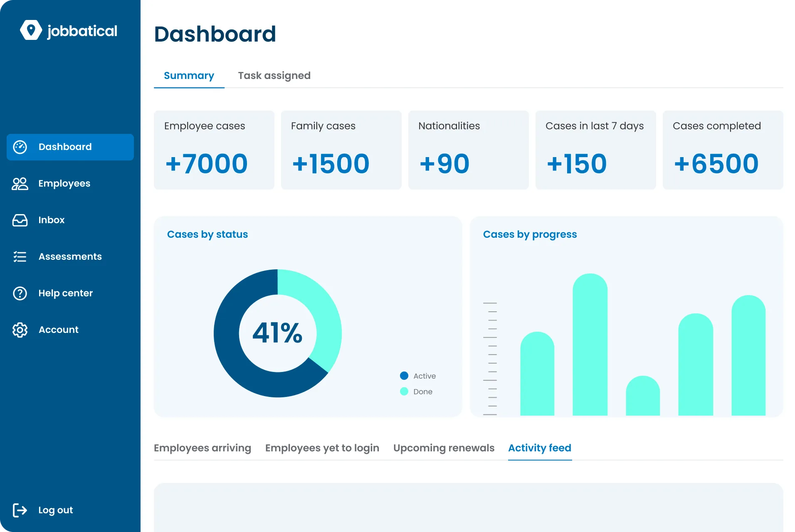Click the jobbatical location pin logo
The height and width of the screenshot is (532, 795).
click(31, 30)
